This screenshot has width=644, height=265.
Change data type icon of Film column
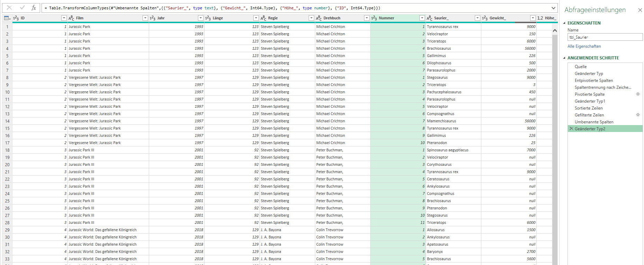71,18
